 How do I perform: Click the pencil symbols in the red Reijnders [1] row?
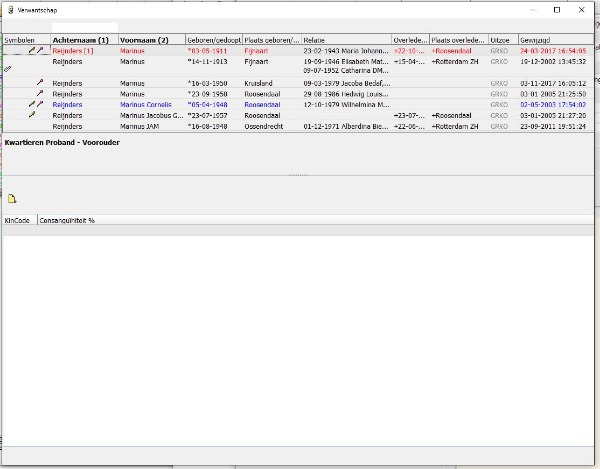point(36,49)
